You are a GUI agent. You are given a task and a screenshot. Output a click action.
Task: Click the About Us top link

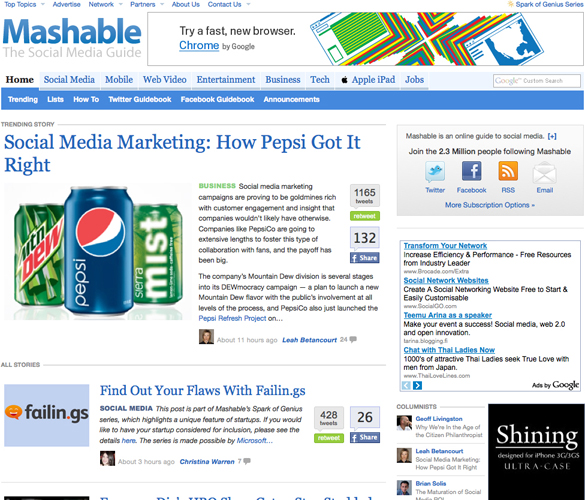[185, 4]
